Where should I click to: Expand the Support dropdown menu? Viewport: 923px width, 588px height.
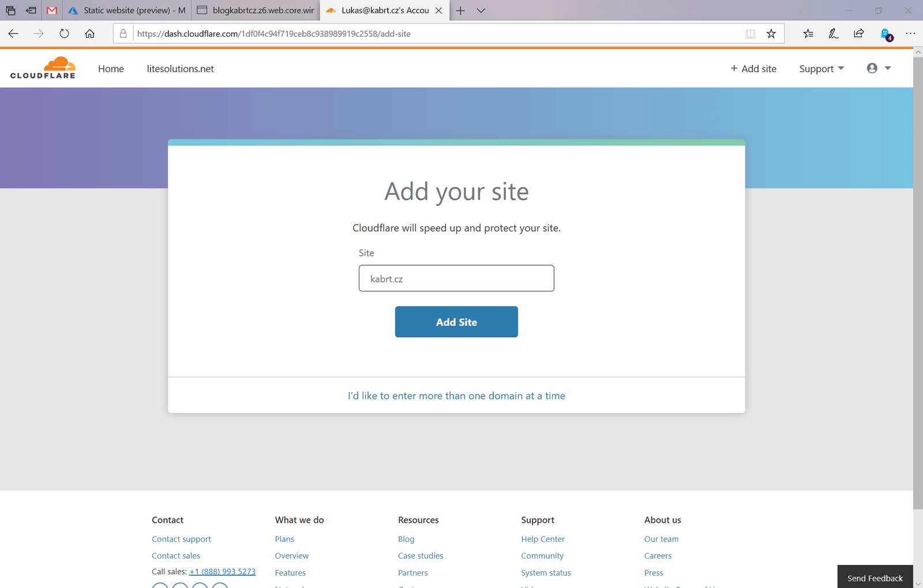pyautogui.click(x=821, y=69)
